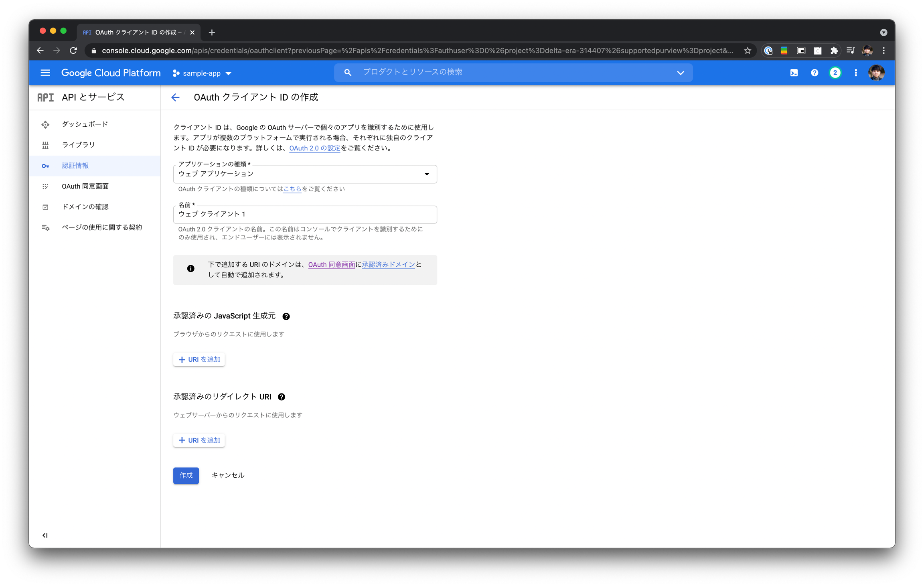Open the sample-app project selector
Viewport: 924px width, 586px height.
202,73
